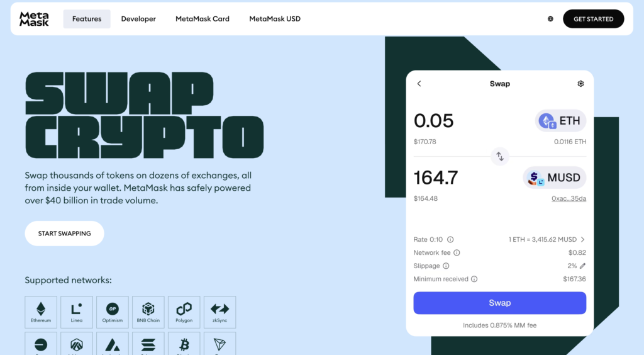Flip tokens with the swap direction arrows

[x=500, y=156]
